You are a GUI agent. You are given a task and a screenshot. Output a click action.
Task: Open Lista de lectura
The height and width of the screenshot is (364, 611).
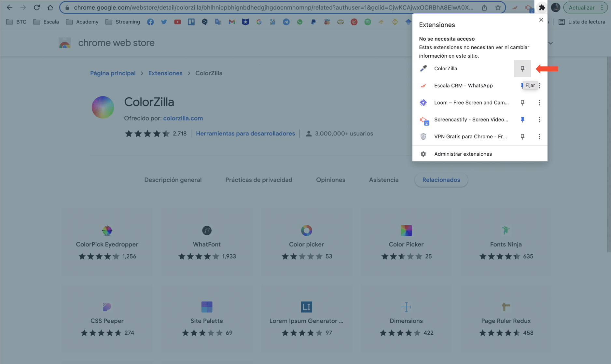[x=582, y=22]
